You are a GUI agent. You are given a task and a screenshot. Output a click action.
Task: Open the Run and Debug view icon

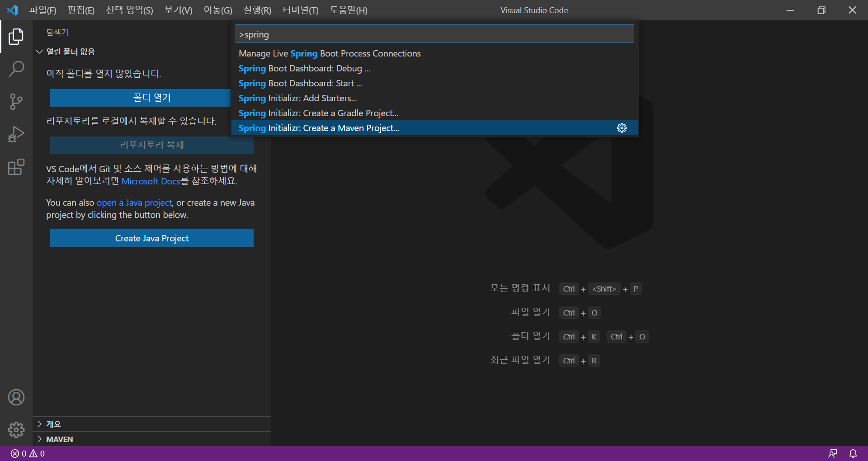point(16,134)
